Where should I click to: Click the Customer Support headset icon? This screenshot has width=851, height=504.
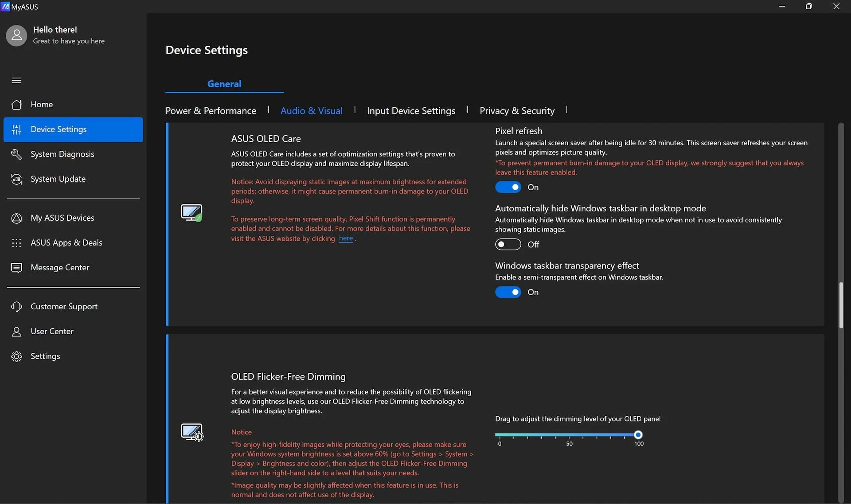pyautogui.click(x=16, y=307)
